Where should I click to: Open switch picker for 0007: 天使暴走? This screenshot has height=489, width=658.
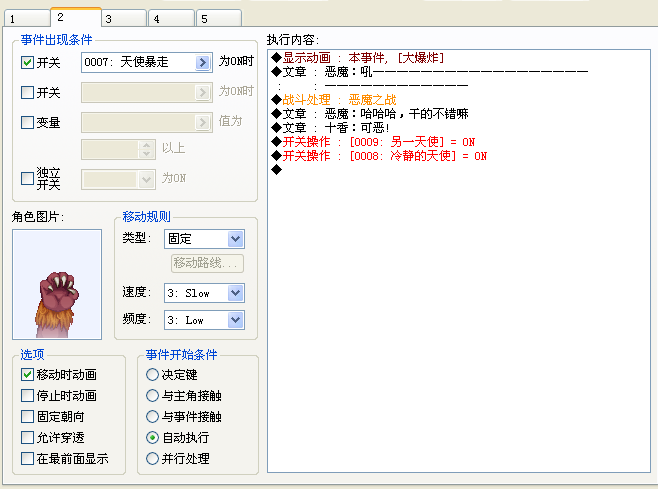coord(203,63)
